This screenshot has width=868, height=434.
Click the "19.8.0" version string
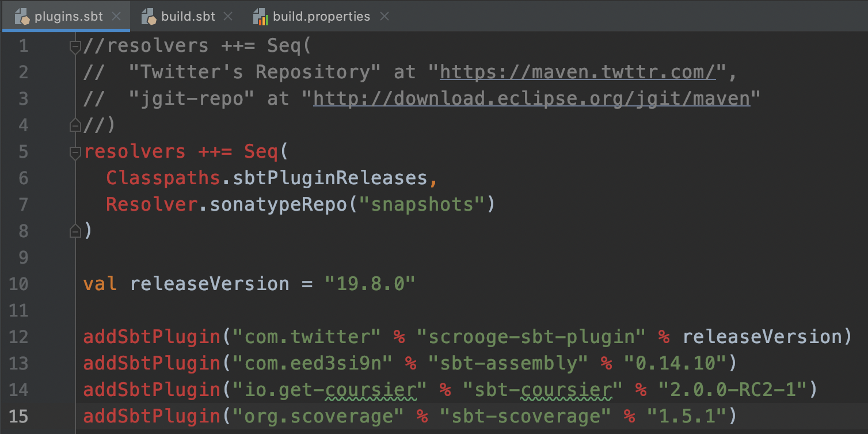tap(370, 284)
